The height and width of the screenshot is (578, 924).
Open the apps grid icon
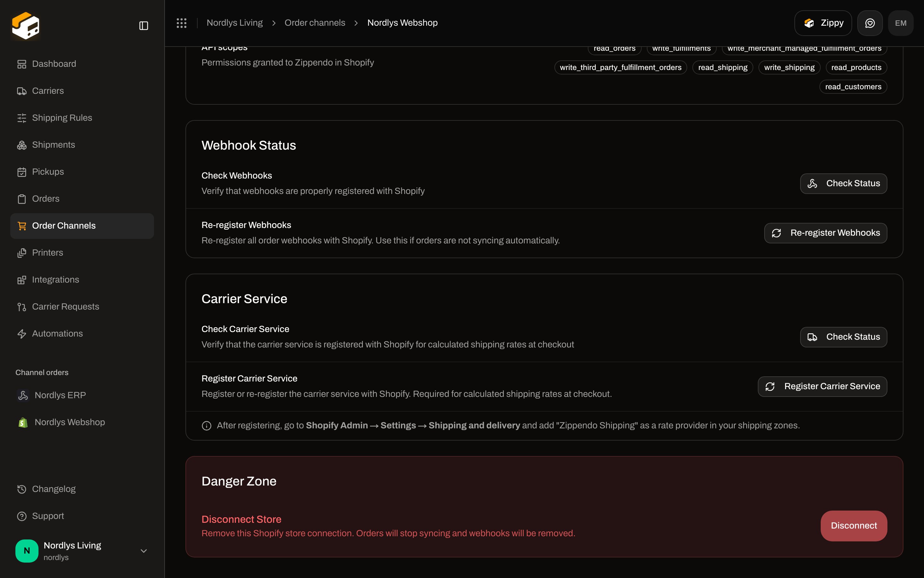[x=182, y=23]
